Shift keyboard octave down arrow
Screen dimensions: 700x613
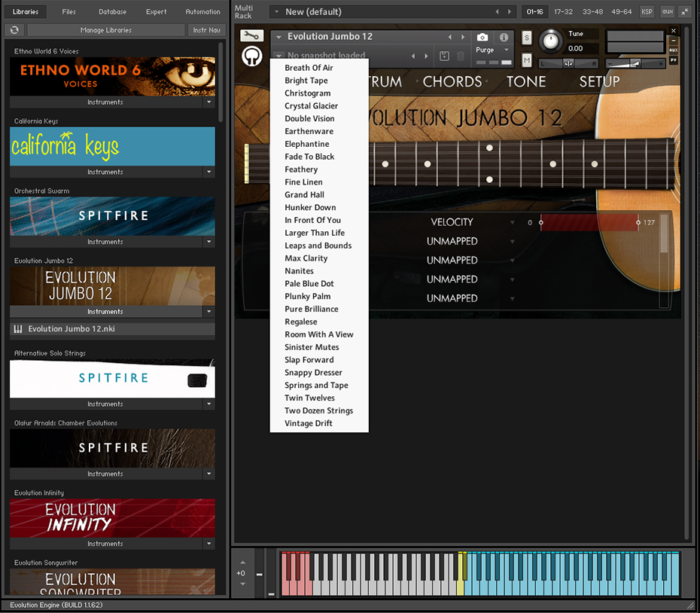click(243, 584)
